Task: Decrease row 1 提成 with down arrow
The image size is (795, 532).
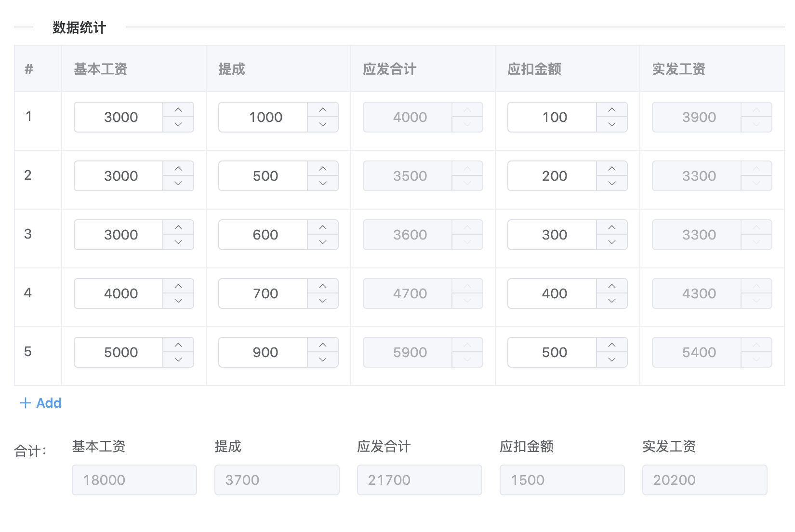Action: pos(323,124)
